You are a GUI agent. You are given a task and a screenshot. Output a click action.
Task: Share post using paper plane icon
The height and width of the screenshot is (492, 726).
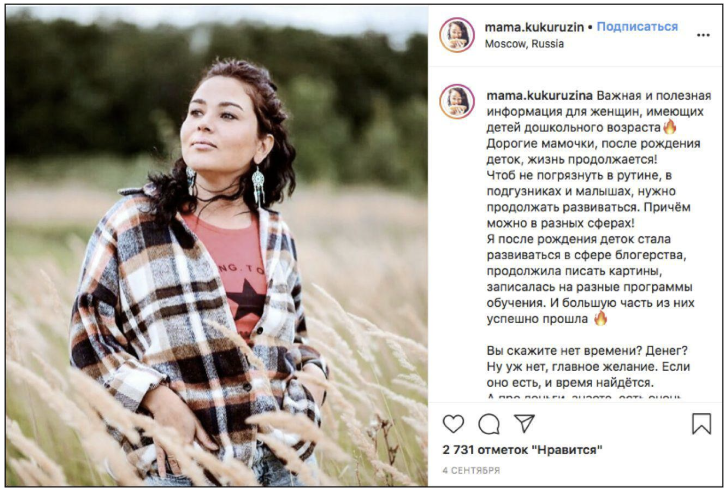tap(524, 423)
